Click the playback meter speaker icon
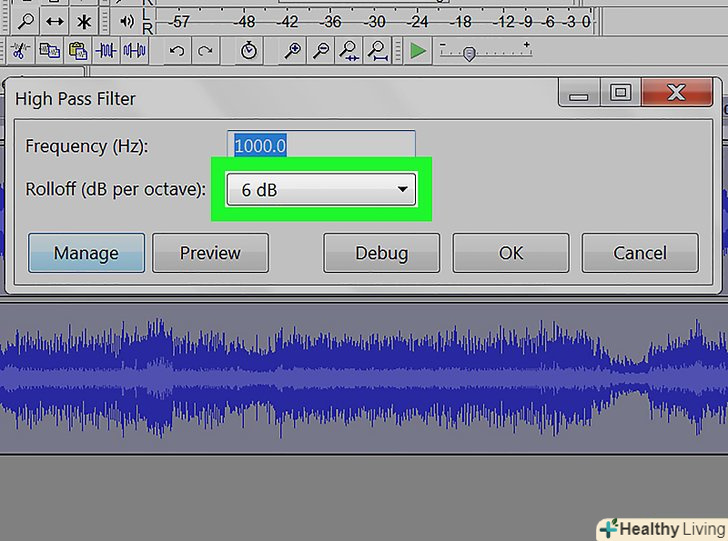This screenshot has height=541, width=728. (x=127, y=20)
